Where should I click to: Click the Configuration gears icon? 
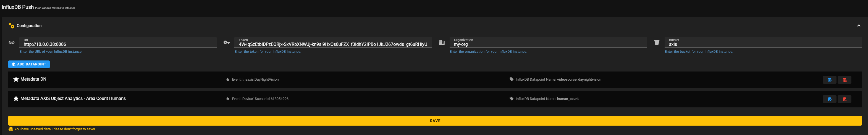point(11,26)
